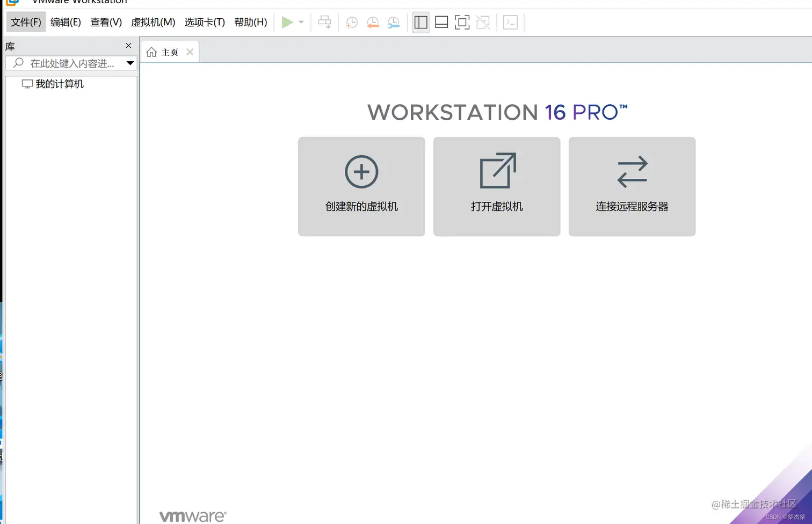This screenshot has height=524, width=812.
Task: Enter full screen mode icon
Action: [462, 22]
